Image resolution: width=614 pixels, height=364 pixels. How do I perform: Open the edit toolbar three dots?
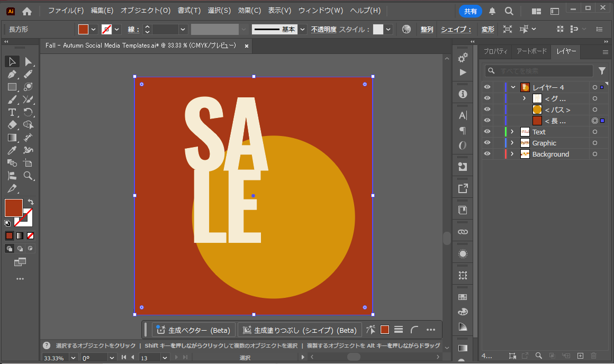pos(20,279)
